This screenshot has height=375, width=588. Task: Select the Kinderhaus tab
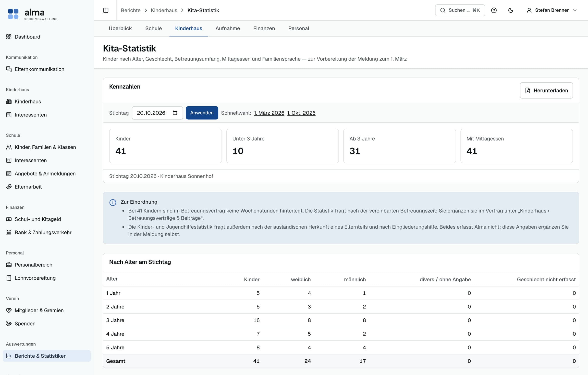(189, 28)
